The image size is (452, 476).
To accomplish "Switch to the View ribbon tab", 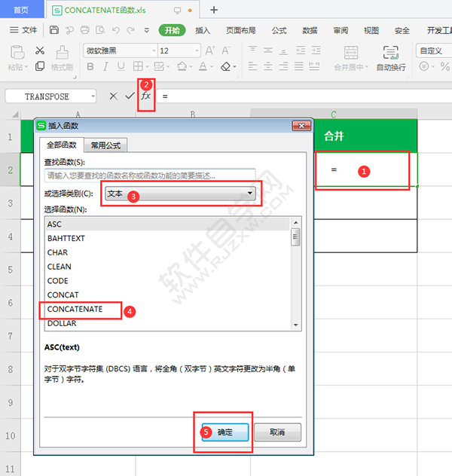I will (x=371, y=30).
